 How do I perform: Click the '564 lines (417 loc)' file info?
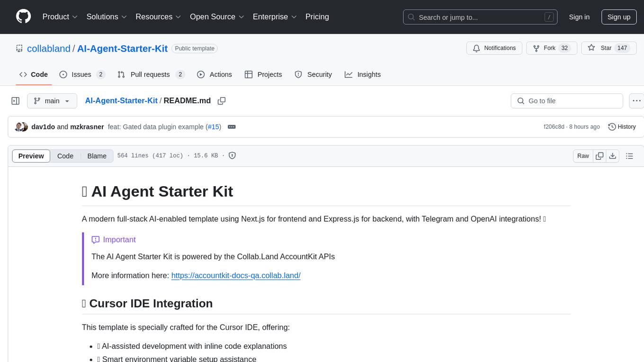click(150, 156)
